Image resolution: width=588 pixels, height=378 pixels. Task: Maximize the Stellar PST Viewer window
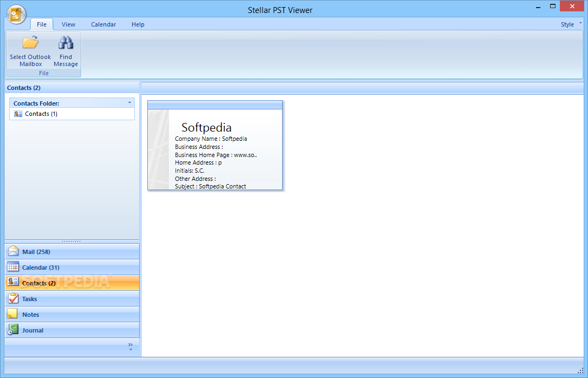pyautogui.click(x=553, y=6)
